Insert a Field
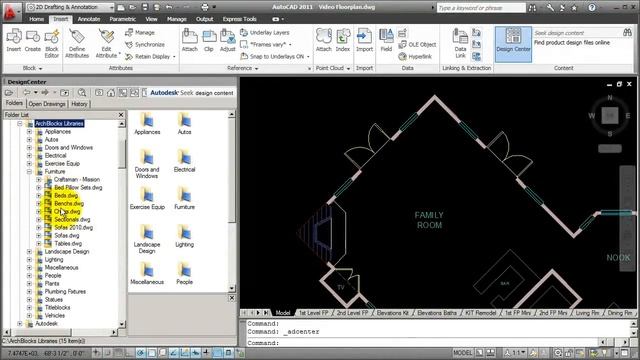Image resolution: width=640 pixels, height=360 pixels. tap(386, 40)
